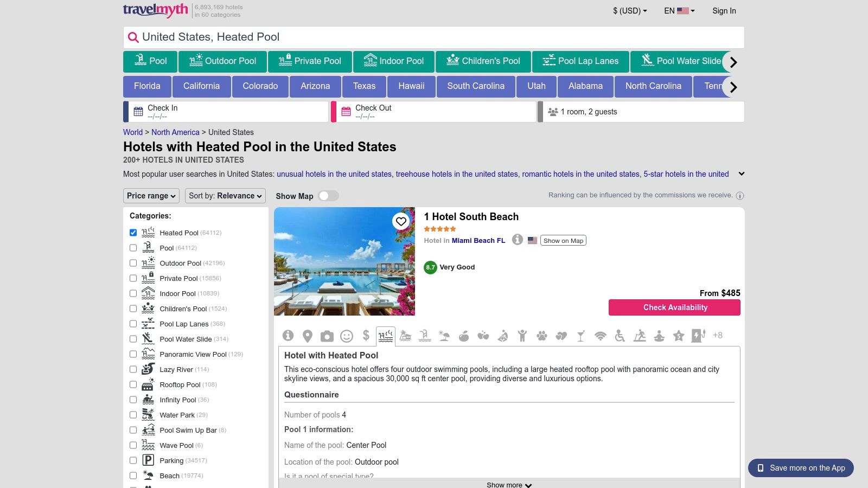Open the EV charging station tab
Viewport: 868px width, 488px height.
[x=698, y=336]
